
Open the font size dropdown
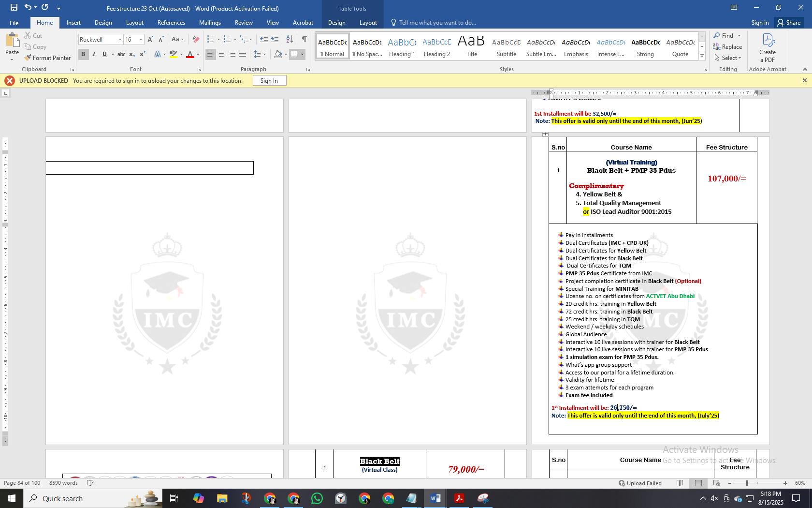(x=141, y=40)
